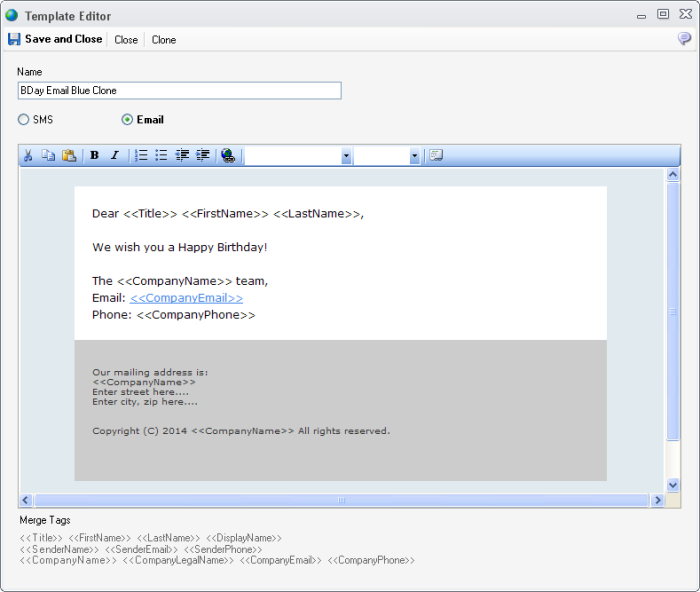700x592 pixels.
Task: Click the Paste clipboard icon
Action: click(69, 156)
